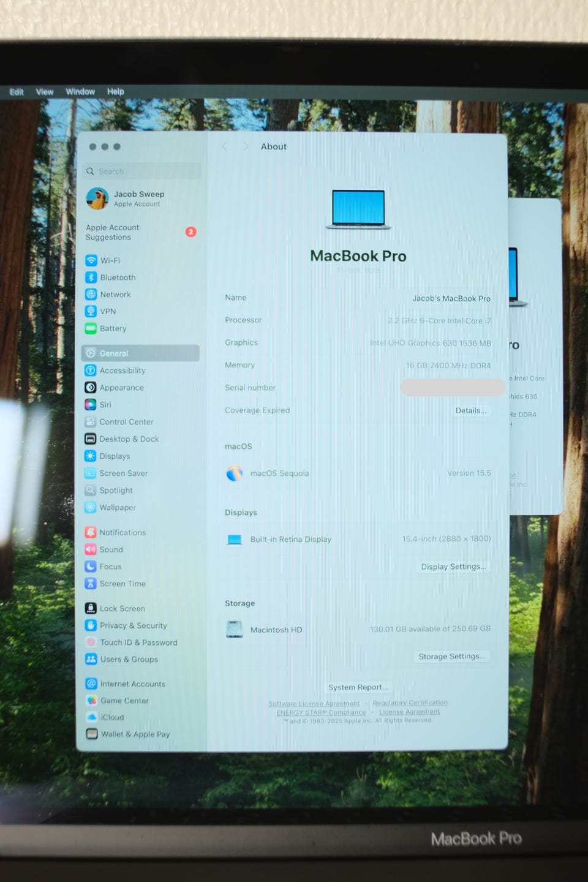
Task: Open the Sound speaker icon
Action: click(90, 549)
